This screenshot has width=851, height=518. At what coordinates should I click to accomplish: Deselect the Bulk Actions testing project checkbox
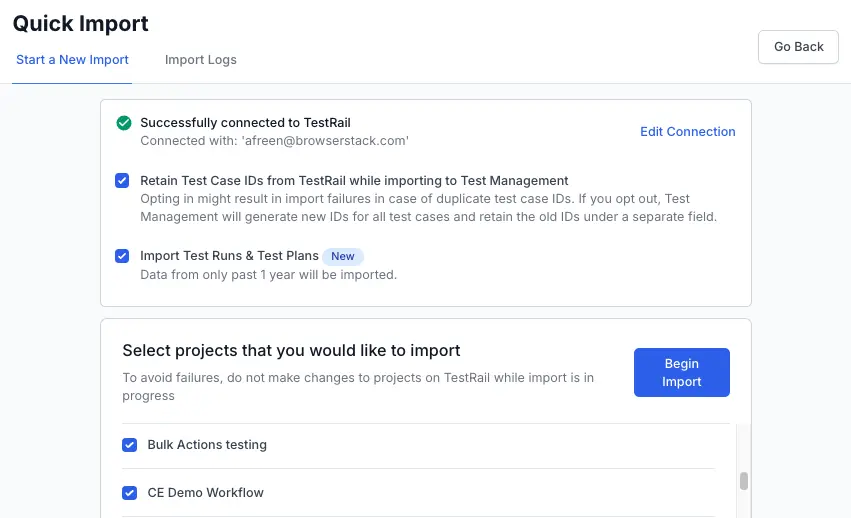tap(129, 445)
